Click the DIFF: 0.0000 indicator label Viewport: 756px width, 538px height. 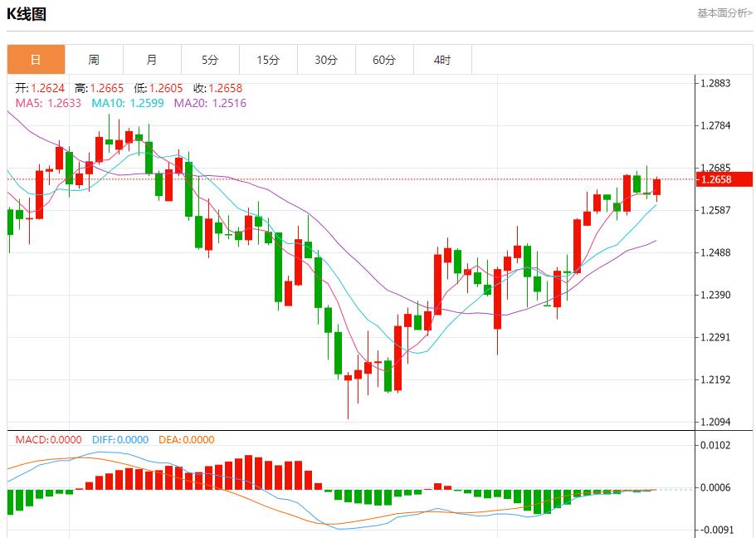[119, 440]
